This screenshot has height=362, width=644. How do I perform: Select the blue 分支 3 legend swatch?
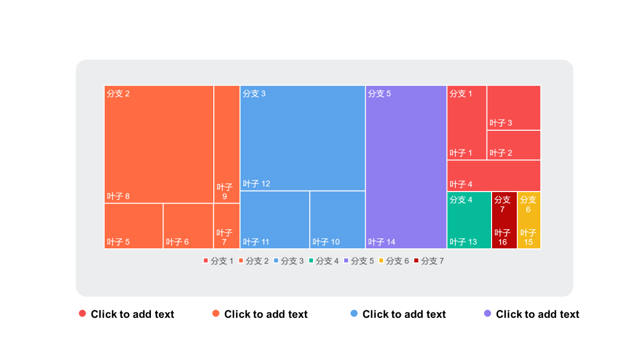pos(276,260)
